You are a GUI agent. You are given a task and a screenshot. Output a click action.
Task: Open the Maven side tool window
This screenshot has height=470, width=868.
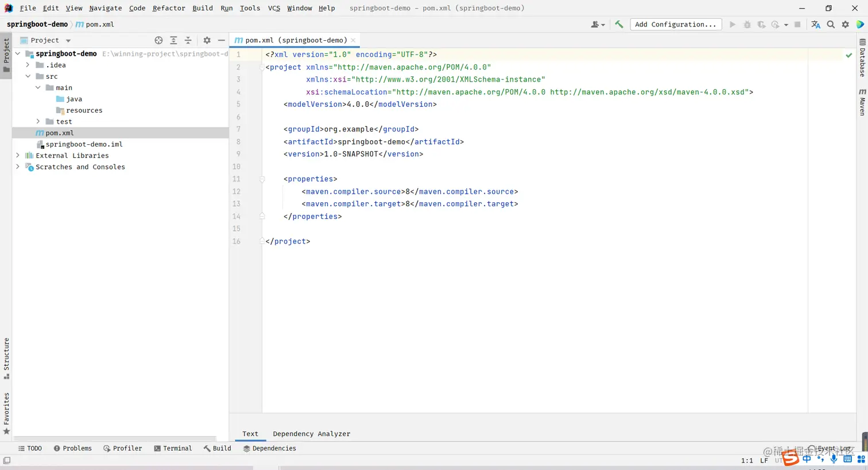862,102
